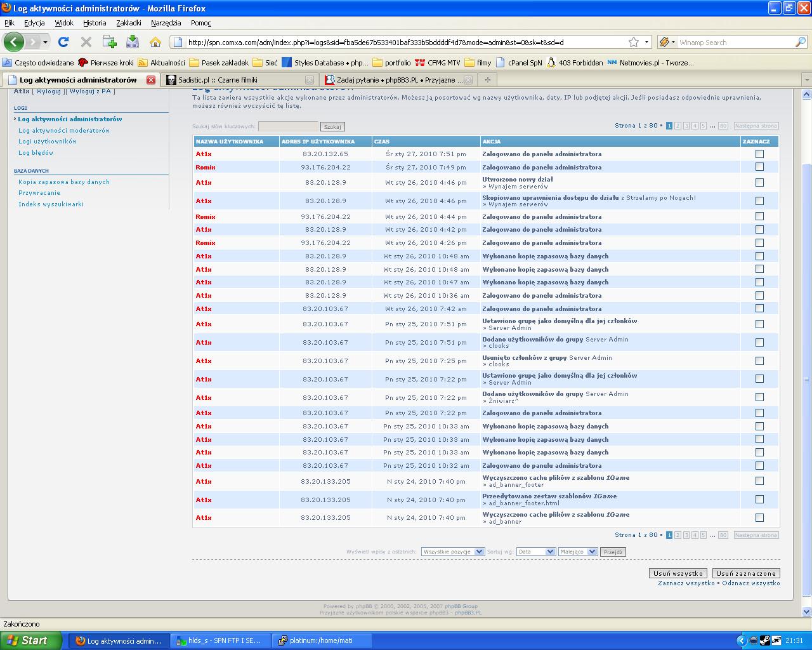
Task: Open the search engine selector dropdown
Action: click(x=667, y=43)
